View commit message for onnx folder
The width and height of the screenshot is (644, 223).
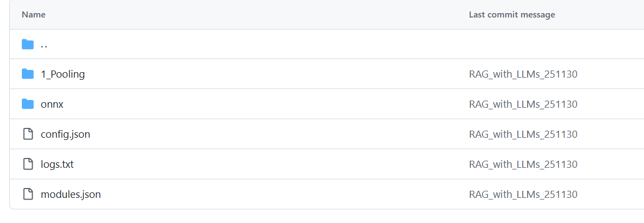click(523, 104)
